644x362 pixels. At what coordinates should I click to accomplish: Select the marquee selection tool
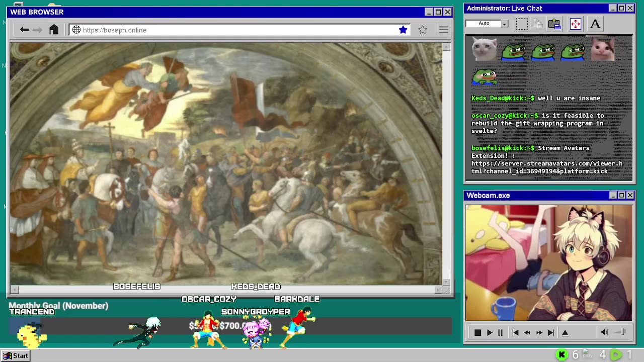[522, 24]
